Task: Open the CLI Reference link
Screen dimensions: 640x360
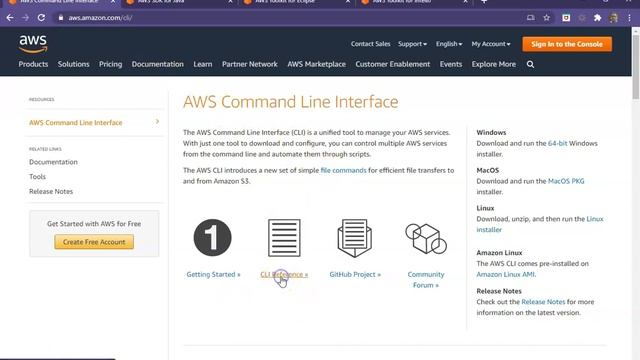Action: 284,274
